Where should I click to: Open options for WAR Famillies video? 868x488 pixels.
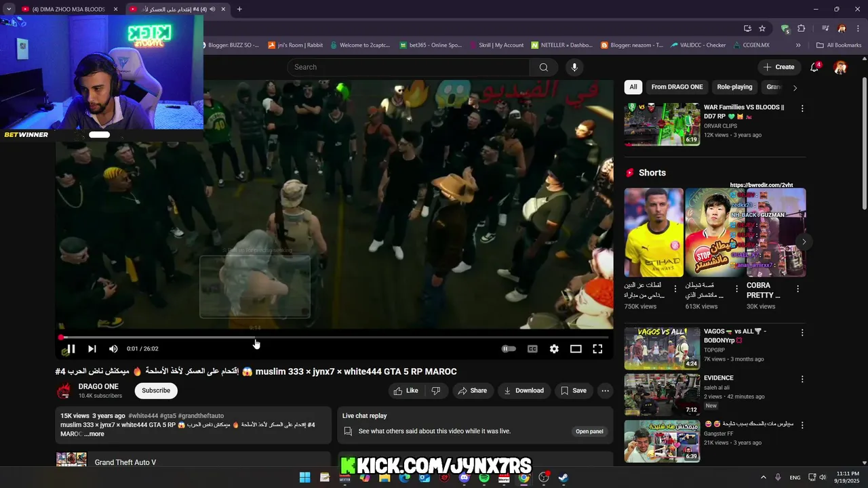tap(802, 108)
